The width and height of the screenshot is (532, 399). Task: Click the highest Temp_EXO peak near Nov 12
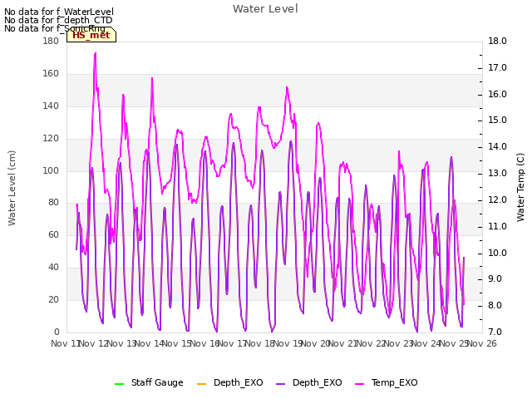(x=96, y=53)
